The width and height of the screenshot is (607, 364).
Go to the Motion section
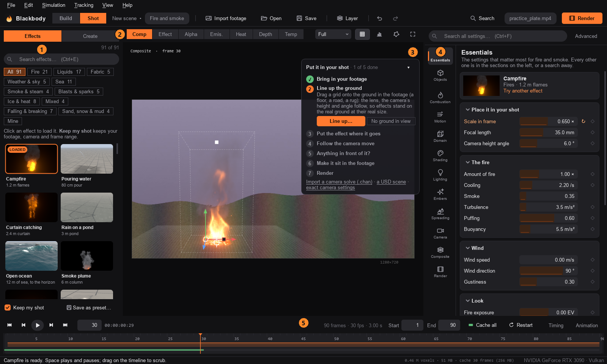click(440, 117)
